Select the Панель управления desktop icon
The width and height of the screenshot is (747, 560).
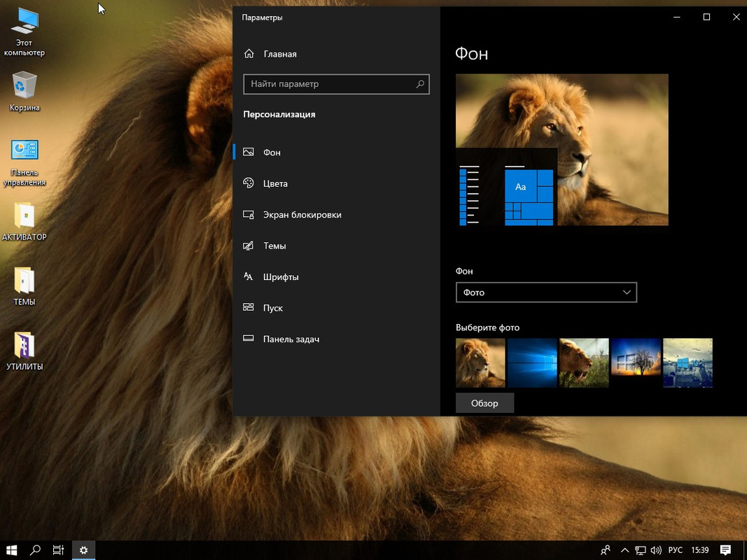25,163
